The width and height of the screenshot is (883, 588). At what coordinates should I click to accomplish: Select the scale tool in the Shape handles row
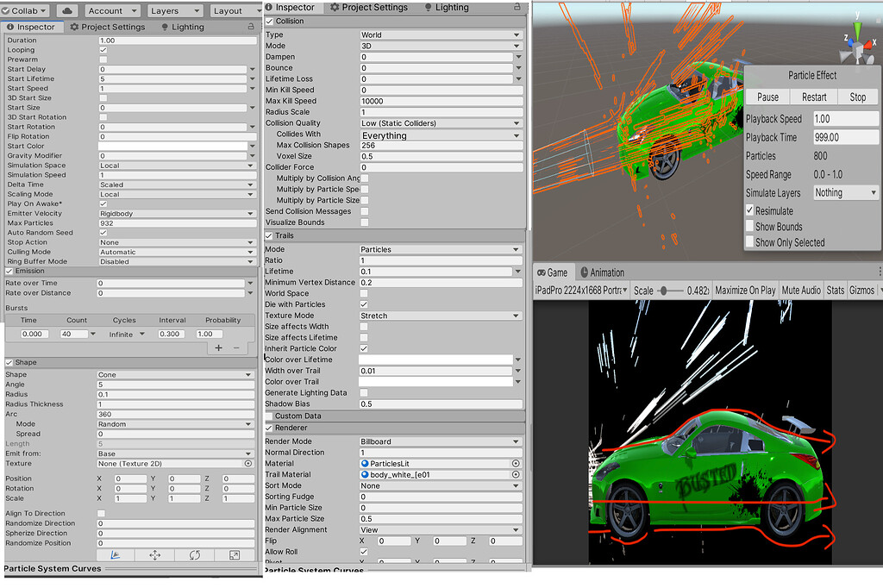[235, 555]
